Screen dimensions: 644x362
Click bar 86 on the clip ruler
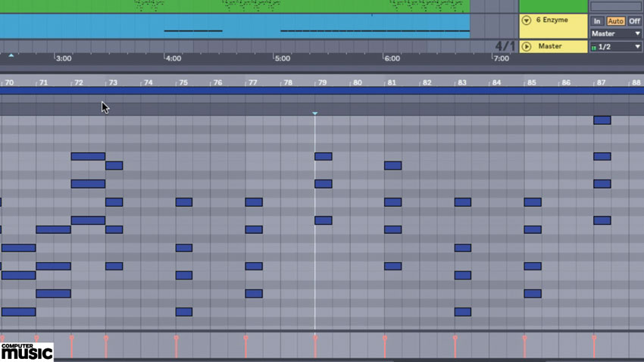coord(566,83)
